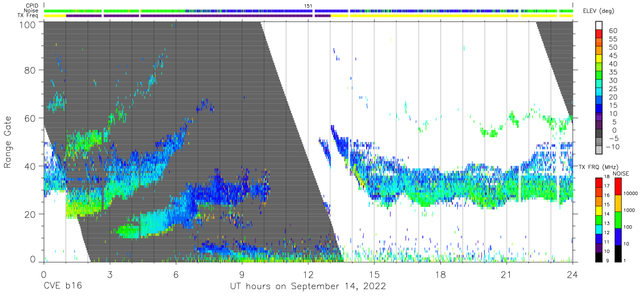This screenshot has height=297, width=644.
Task: Click the 'UT hours on September 14, 2022' title
Action: [x=308, y=287]
